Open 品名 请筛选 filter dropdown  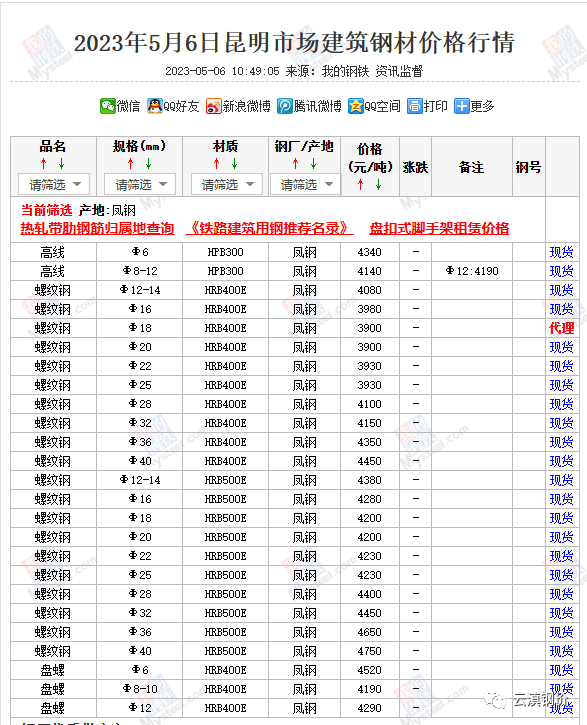(54, 184)
